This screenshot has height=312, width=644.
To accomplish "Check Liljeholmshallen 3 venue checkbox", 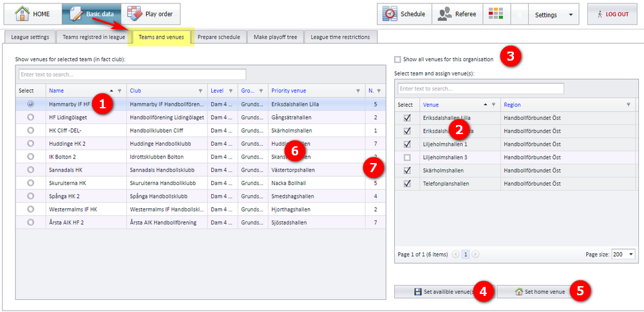I will (407, 157).
